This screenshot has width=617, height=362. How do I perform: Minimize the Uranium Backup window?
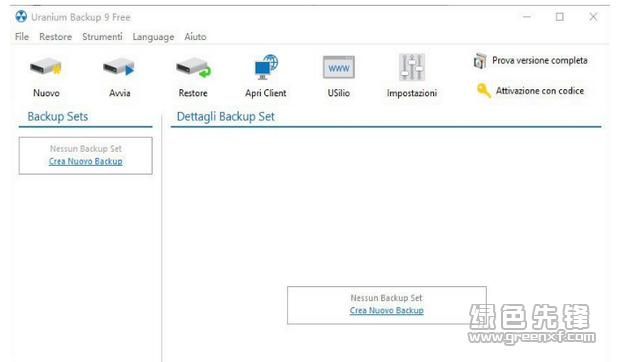click(x=527, y=17)
